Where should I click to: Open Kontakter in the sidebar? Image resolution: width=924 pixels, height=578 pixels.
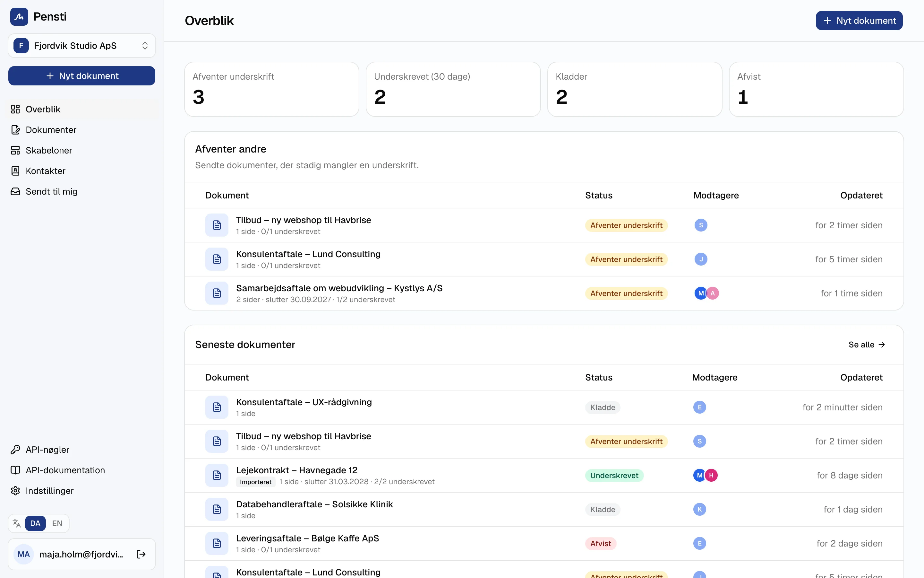coord(82,171)
